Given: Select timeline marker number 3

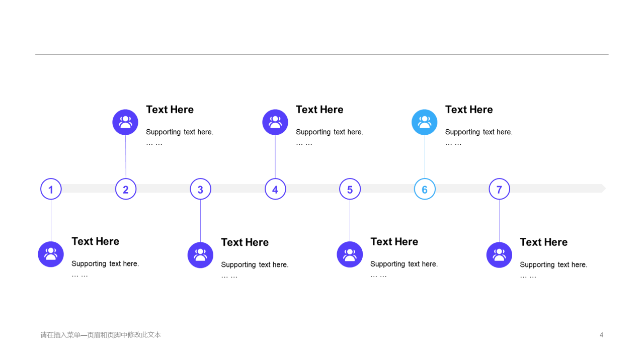Looking at the screenshot, I should (x=200, y=189).
